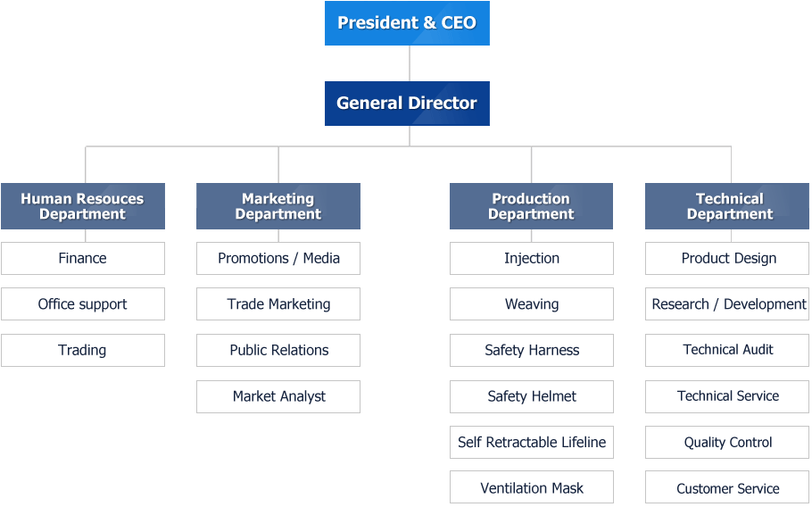Click the Trade Marketing box
The image size is (812, 507).
coord(278,304)
